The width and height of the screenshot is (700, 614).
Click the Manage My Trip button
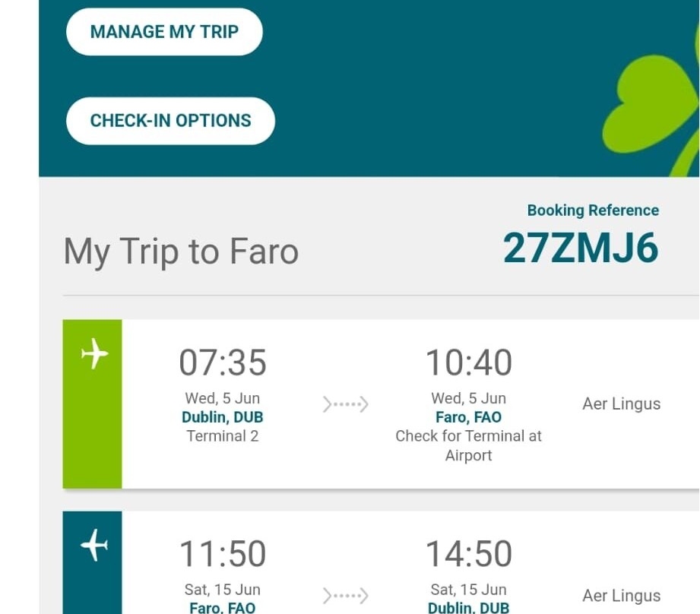[164, 32]
